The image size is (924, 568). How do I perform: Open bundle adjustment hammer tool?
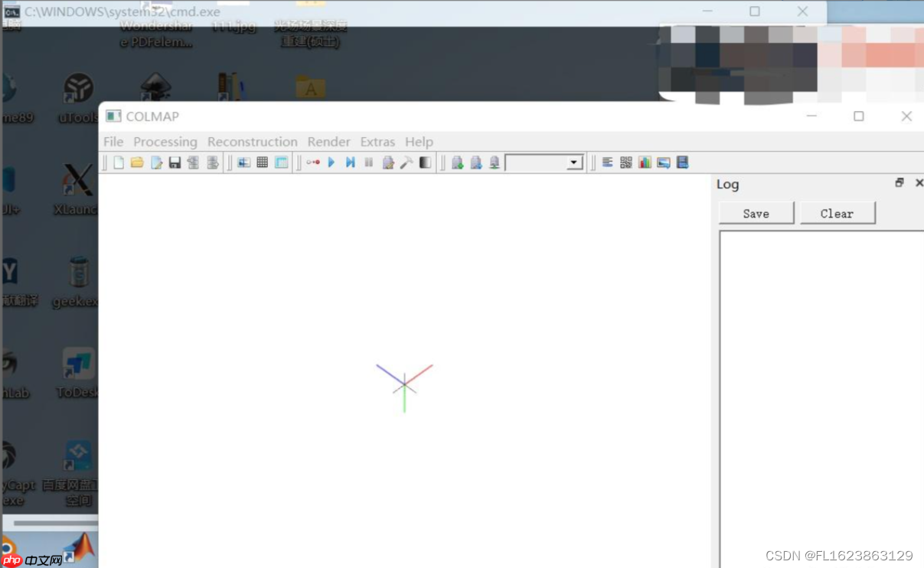pos(406,162)
